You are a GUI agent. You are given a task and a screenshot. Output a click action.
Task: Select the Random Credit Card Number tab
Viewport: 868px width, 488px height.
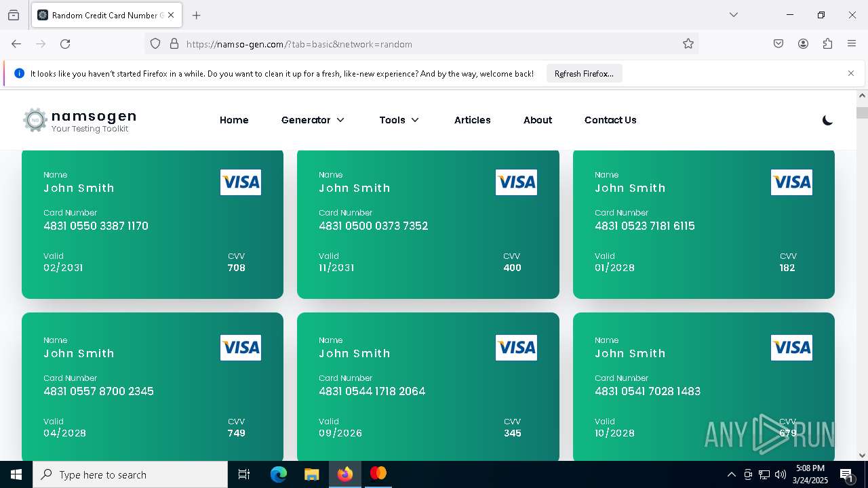point(106,15)
